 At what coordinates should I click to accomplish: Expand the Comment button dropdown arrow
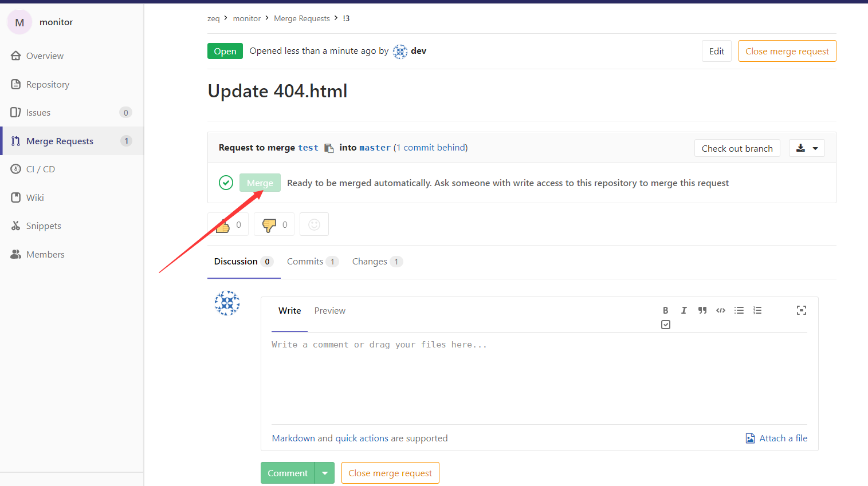[x=325, y=473]
